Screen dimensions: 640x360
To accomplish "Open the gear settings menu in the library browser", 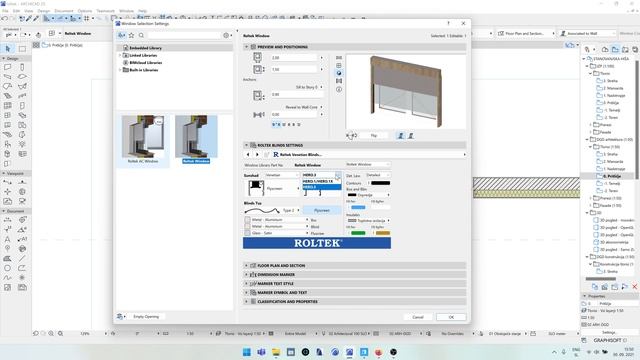I will tap(227, 36).
